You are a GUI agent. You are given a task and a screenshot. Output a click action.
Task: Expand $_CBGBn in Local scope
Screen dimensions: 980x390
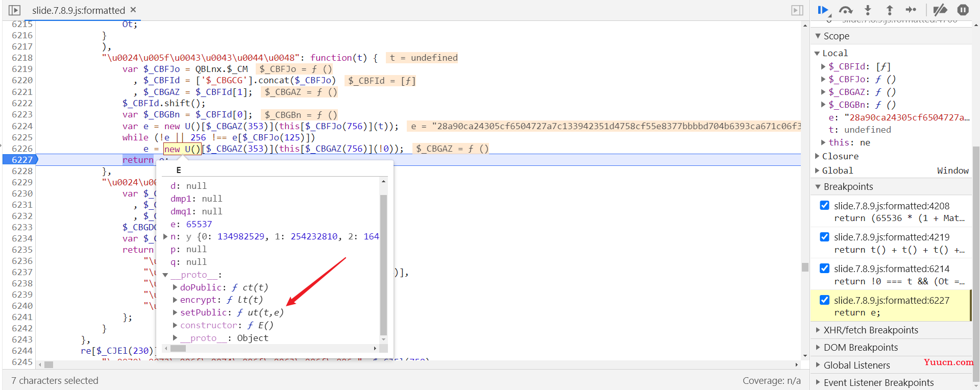tap(823, 105)
